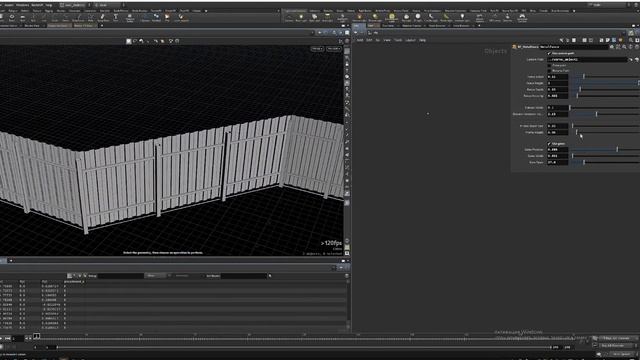Select the Metaball shelf tool
Image resolution: width=640 pixels, height=360 pixels.
coord(156,17)
